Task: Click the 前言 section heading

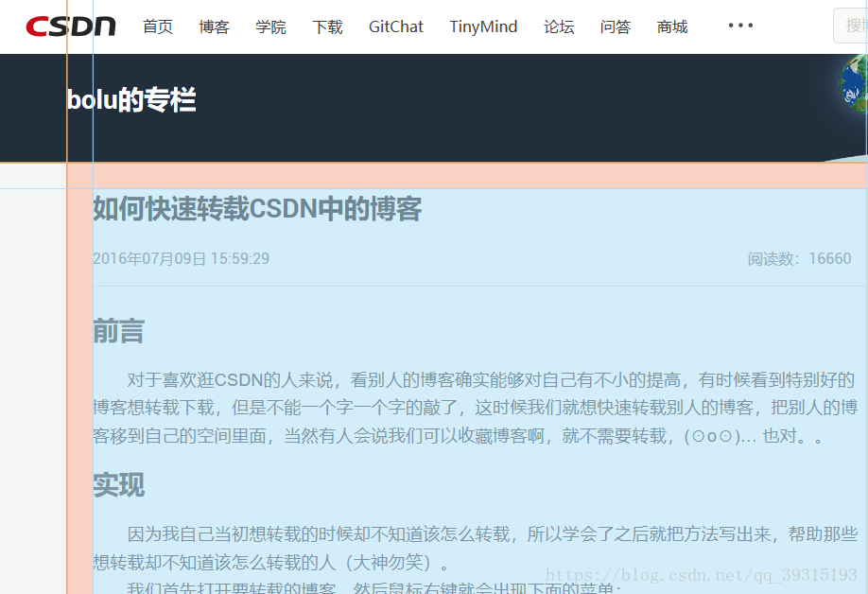Action: 116,331
